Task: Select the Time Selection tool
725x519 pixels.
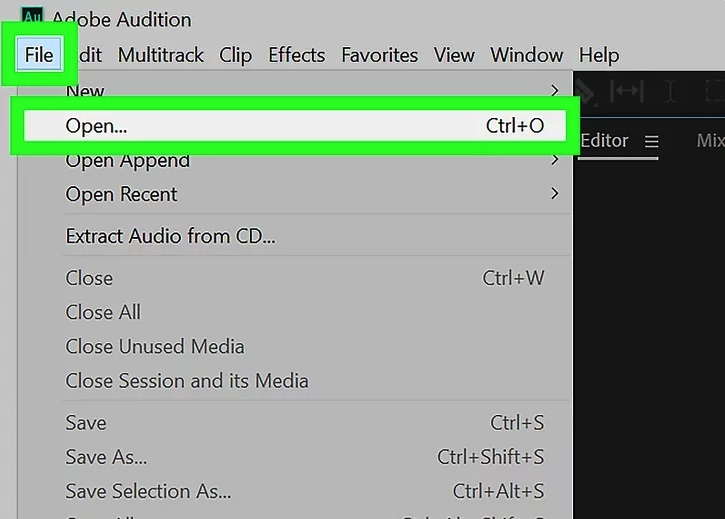Action: coord(670,91)
